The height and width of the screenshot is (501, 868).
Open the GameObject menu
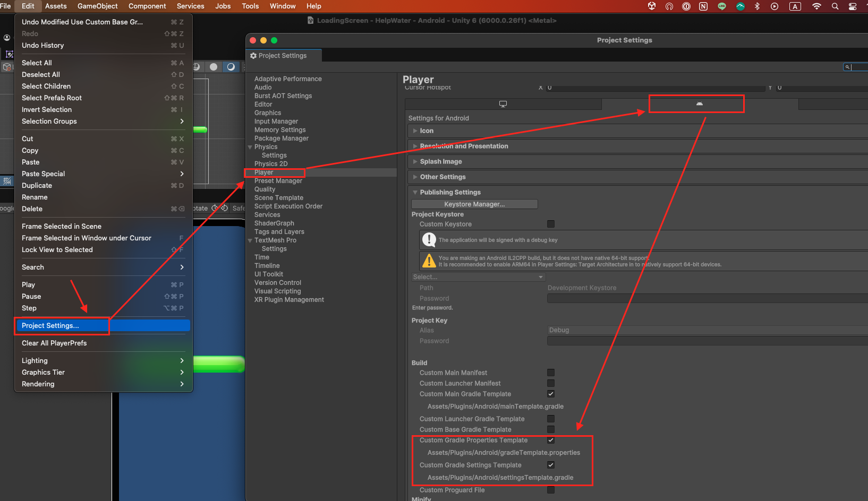pyautogui.click(x=98, y=6)
